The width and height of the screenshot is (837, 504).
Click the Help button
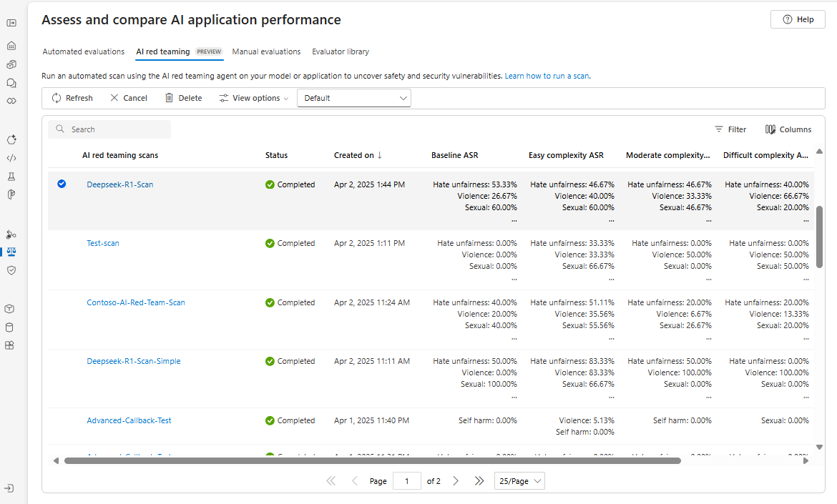click(798, 19)
